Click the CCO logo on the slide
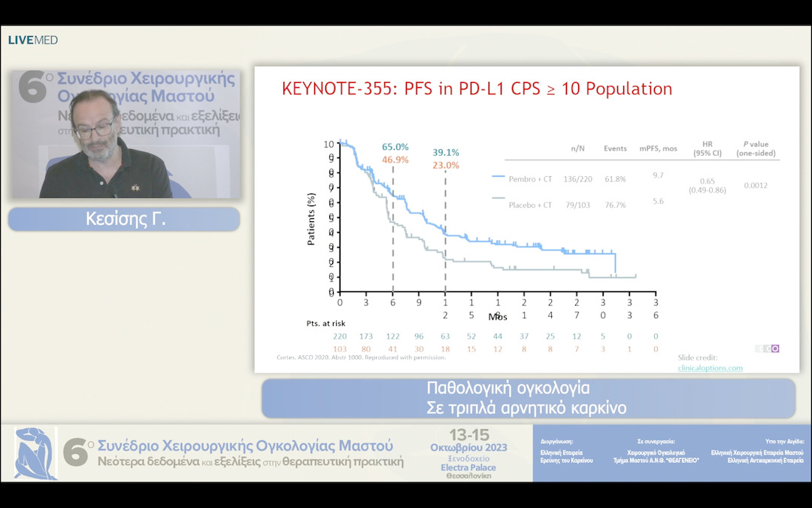Image resolution: width=812 pixels, height=508 pixels. coord(766,348)
